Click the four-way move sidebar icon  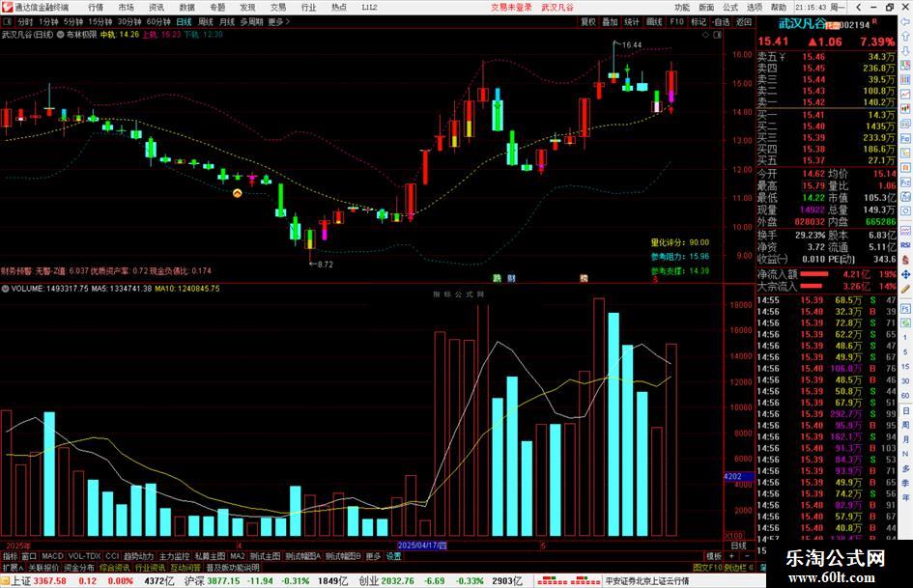(x=905, y=274)
